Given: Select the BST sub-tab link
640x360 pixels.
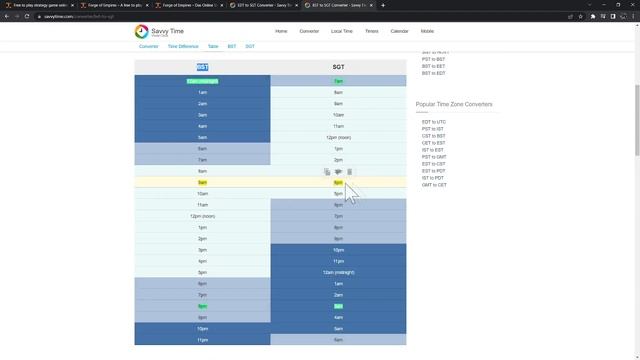Looking at the screenshot, I should [232, 46].
